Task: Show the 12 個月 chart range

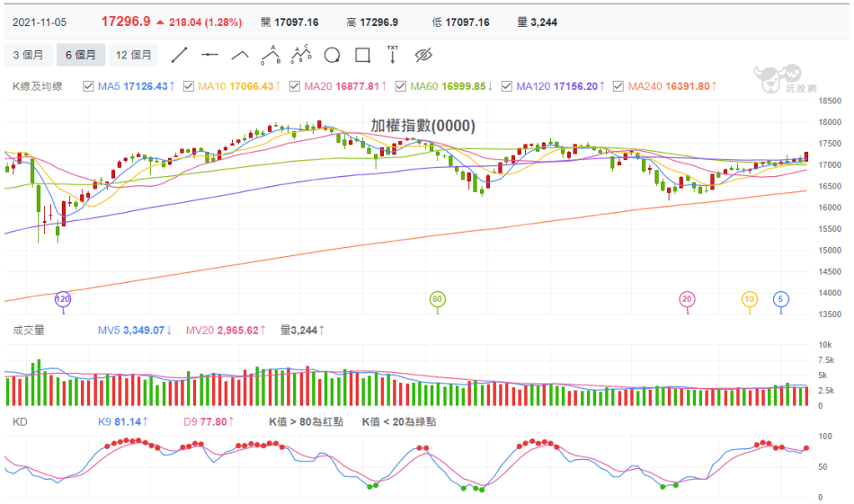Action: pos(134,55)
